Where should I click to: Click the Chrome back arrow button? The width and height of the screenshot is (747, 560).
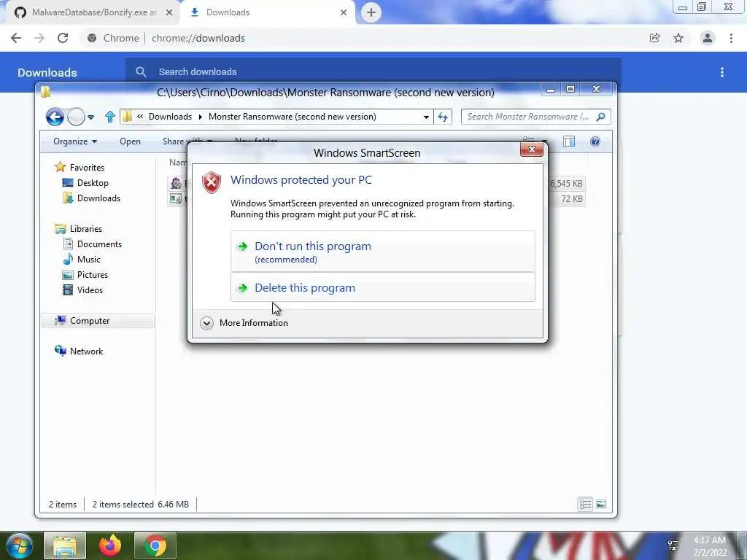16,38
